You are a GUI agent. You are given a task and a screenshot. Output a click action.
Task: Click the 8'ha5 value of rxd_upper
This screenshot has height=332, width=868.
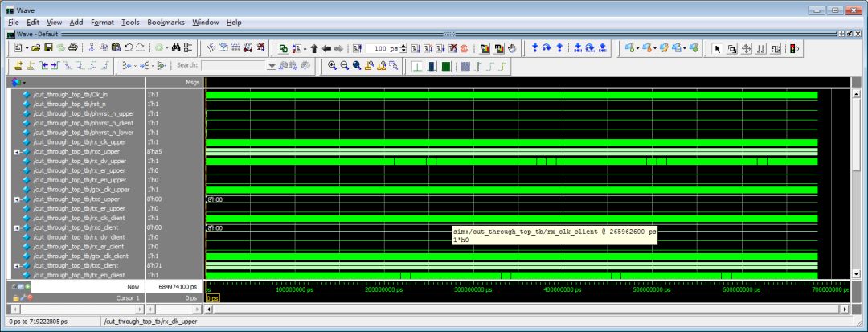[x=154, y=152]
